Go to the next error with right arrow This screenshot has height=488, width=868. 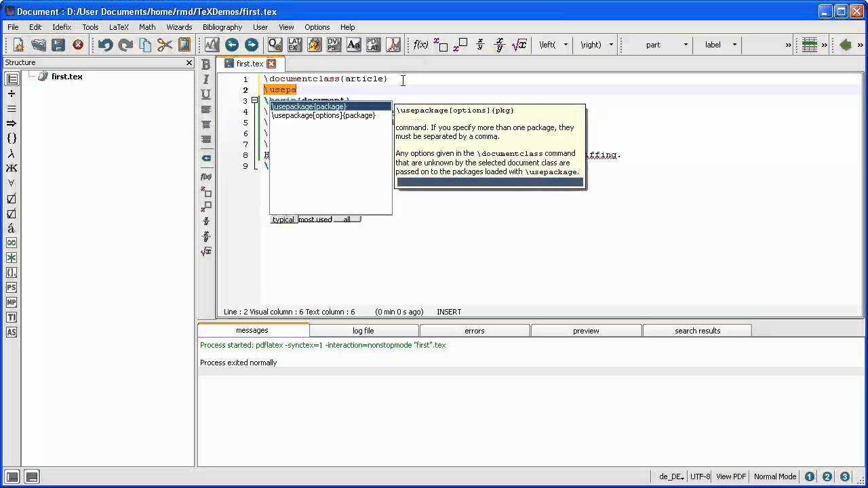click(x=252, y=45)
